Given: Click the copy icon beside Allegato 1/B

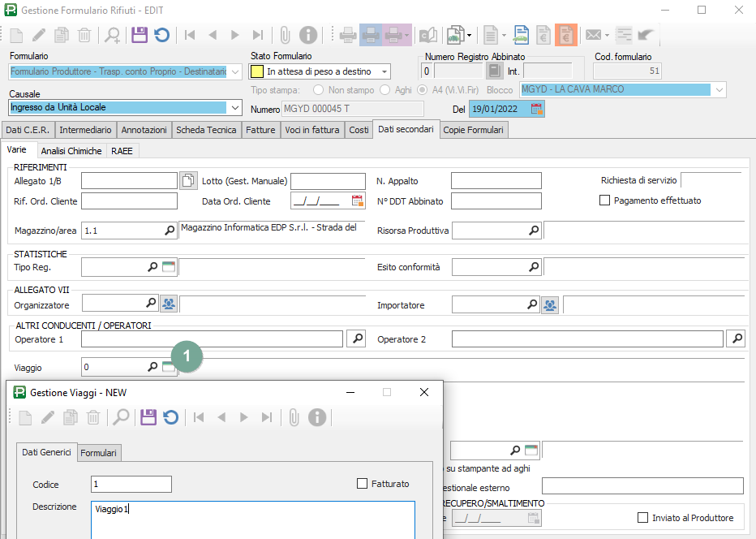Looking at the screenshot, I should [x=187, y=180].
